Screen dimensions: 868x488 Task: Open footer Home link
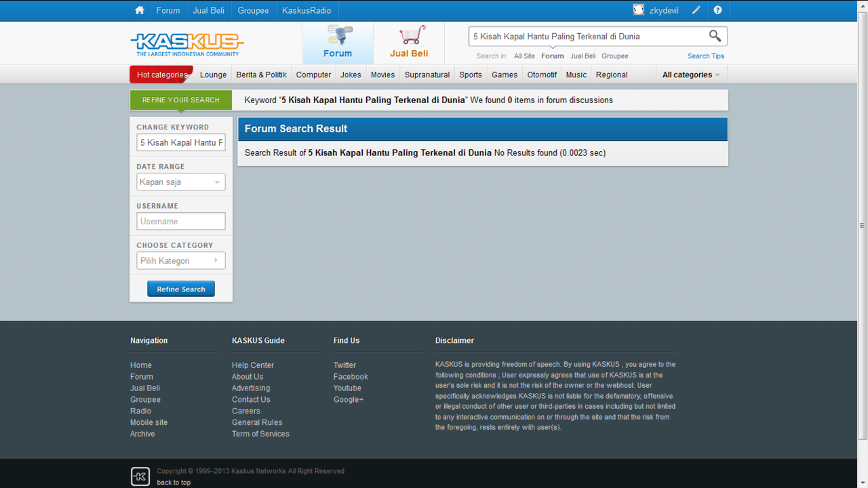coord(141,365)
